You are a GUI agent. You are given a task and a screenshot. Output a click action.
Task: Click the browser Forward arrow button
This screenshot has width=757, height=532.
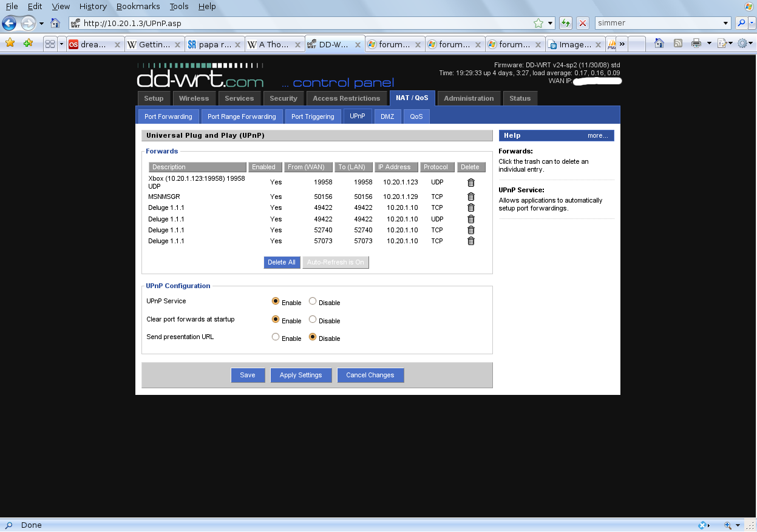[28, 24]
